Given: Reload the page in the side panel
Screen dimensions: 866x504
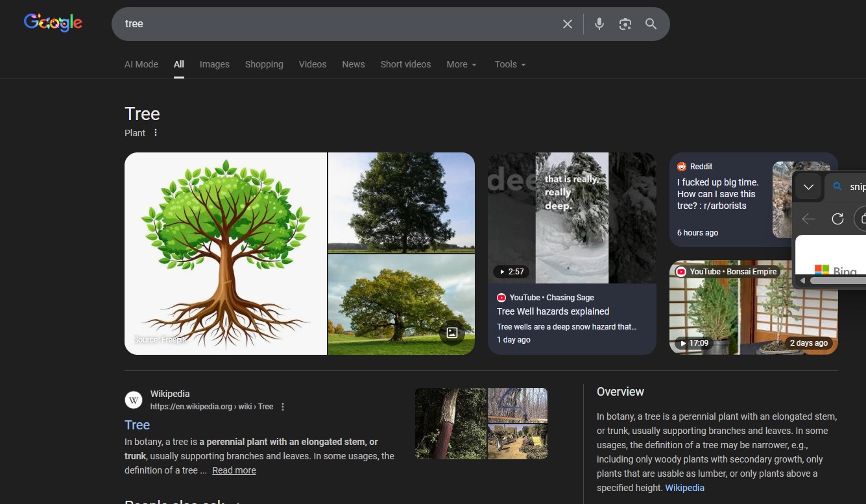Looking at the screenshot, I should (837, 219).
